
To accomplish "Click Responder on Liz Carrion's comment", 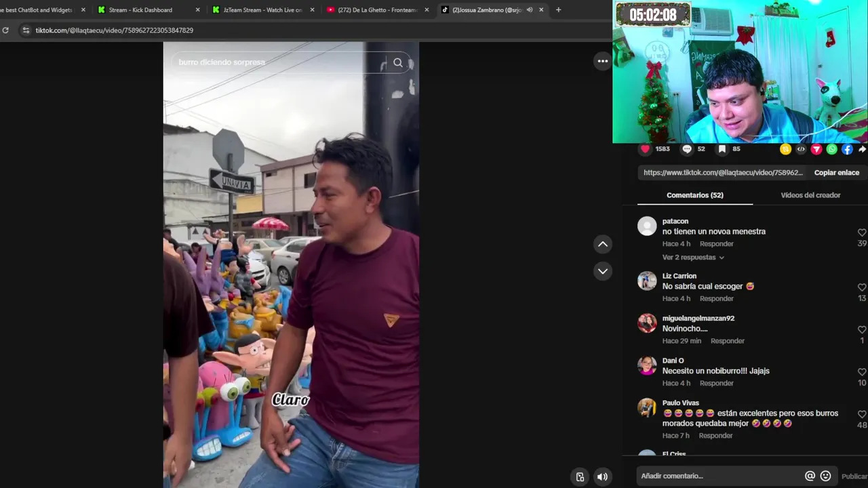I will point(716,299).
